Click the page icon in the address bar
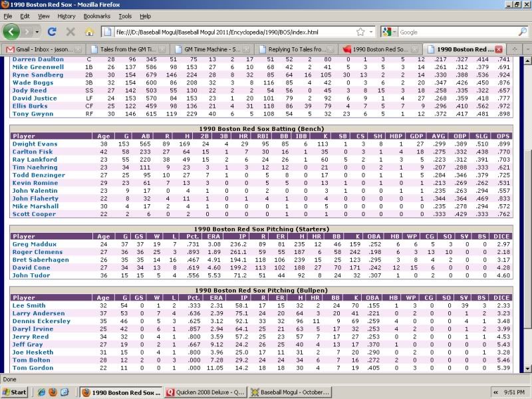 click(108, 32)
